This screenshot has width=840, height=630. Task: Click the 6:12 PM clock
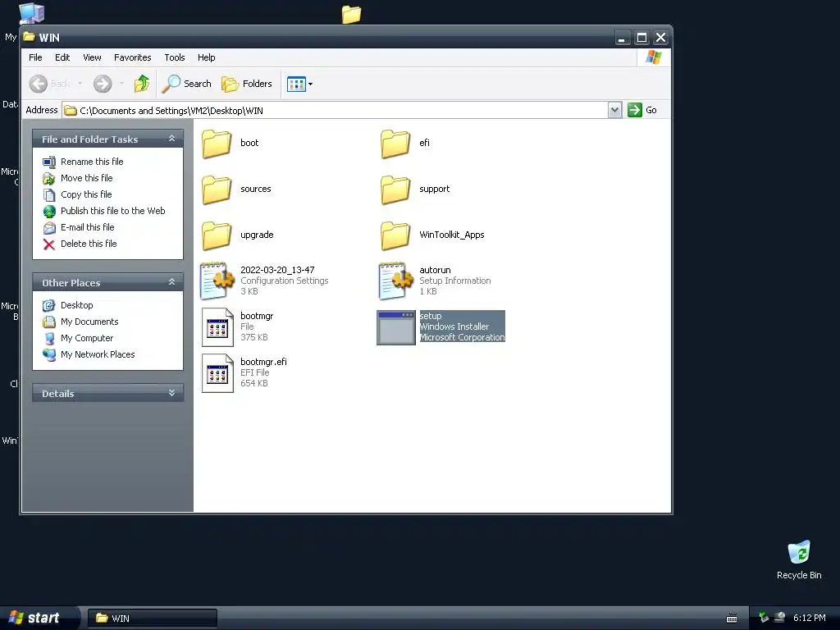[x=810, y=618]
